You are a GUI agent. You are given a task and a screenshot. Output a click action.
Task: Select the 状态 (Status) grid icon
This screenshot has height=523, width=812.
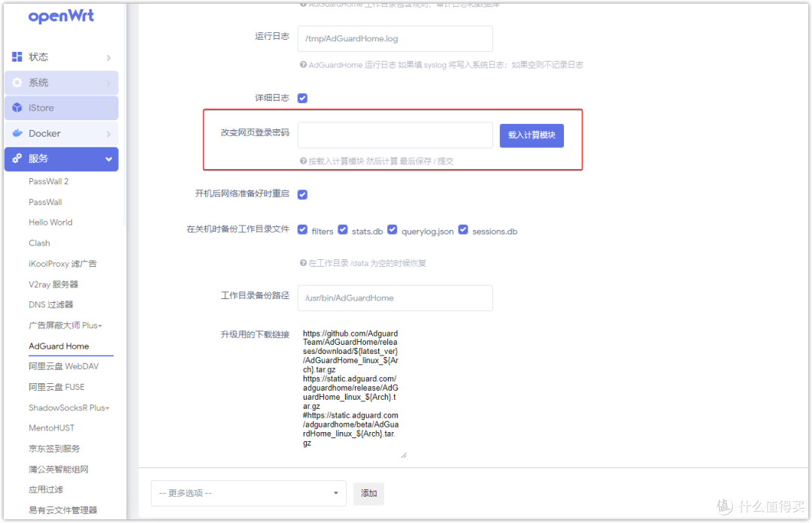pos(17,56)
